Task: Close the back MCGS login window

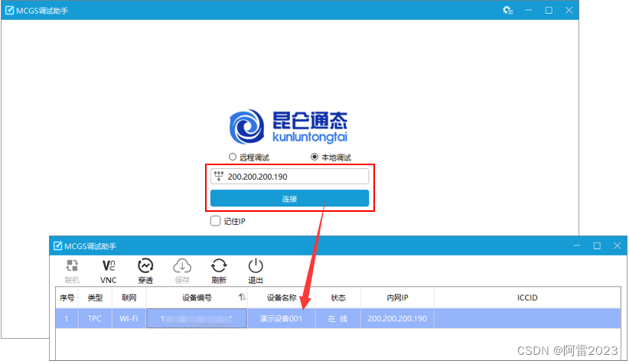Action: tap(569, 11)
